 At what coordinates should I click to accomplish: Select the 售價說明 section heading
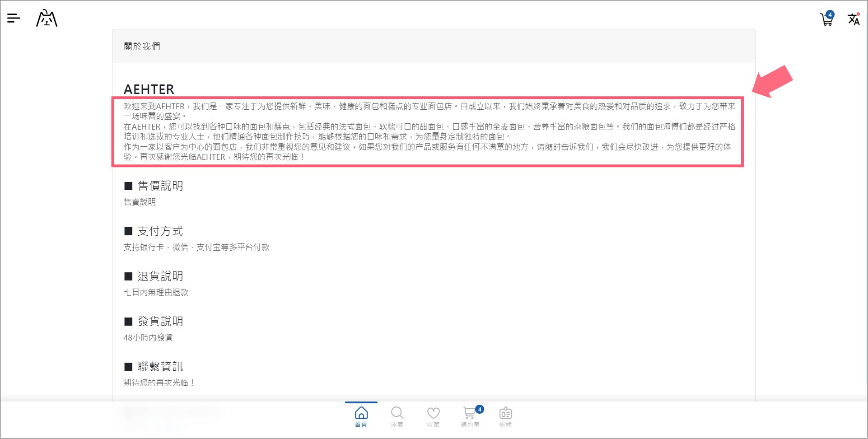point(160,186)
